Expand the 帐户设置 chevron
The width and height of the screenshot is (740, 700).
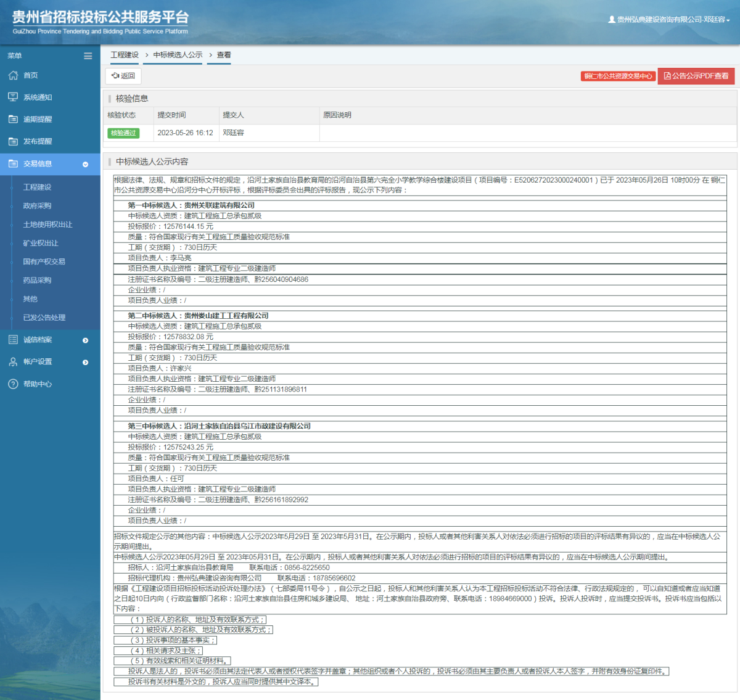click(85, 363)
